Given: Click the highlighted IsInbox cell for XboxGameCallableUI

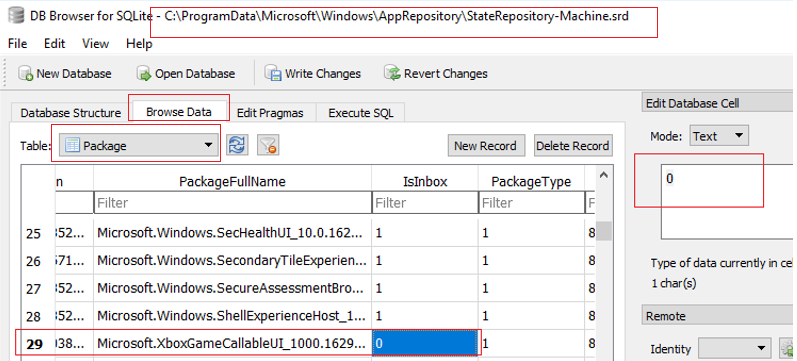Looking at the screenshot, I should click(425, 344).
